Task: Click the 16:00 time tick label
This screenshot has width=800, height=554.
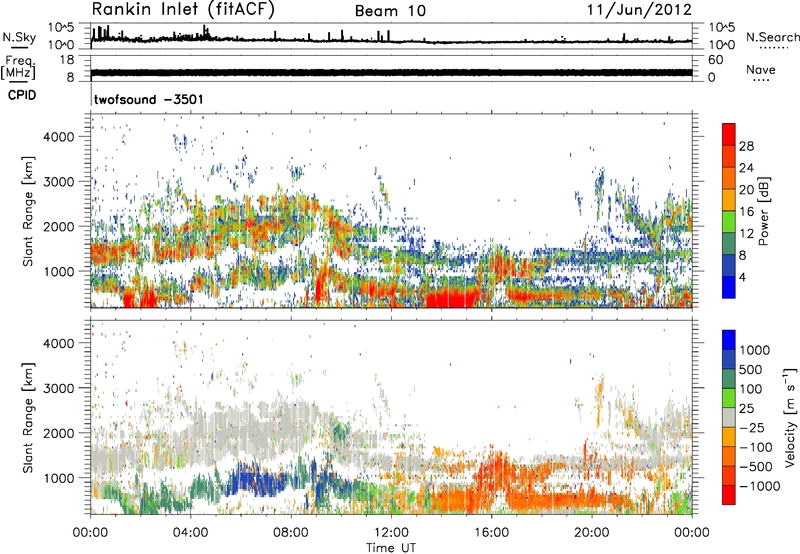Action: pos(491,533)
